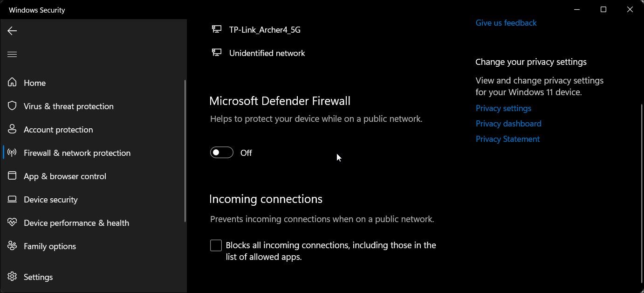The width and height of the screenshot is (644, 293).
Task: Open Firewall & network protection
Action: [77, 153]
